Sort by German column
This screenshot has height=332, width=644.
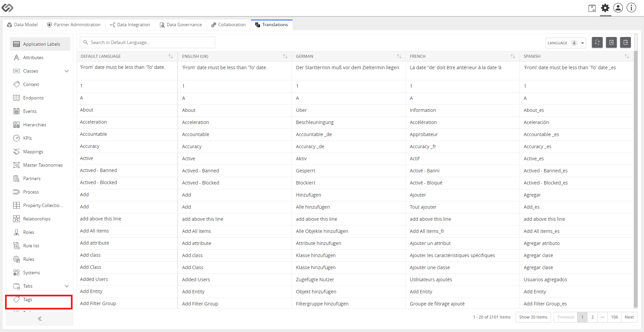point(399,56)
